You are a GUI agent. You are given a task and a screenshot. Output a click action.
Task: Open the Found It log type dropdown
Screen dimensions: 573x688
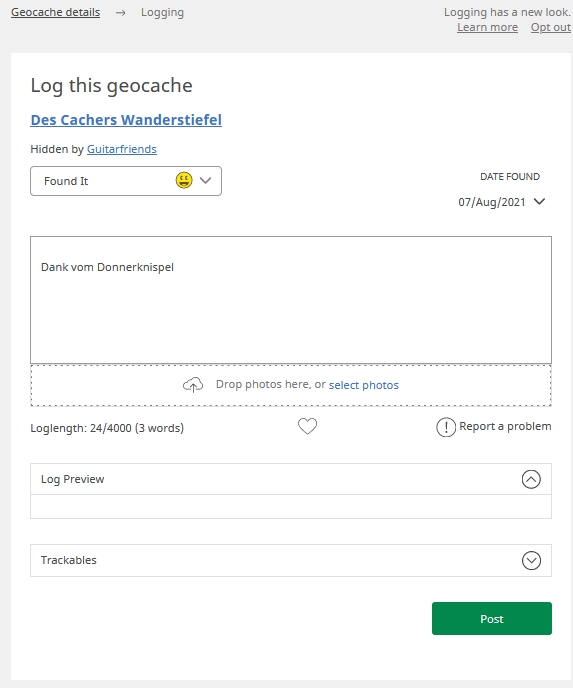[126, 181]
